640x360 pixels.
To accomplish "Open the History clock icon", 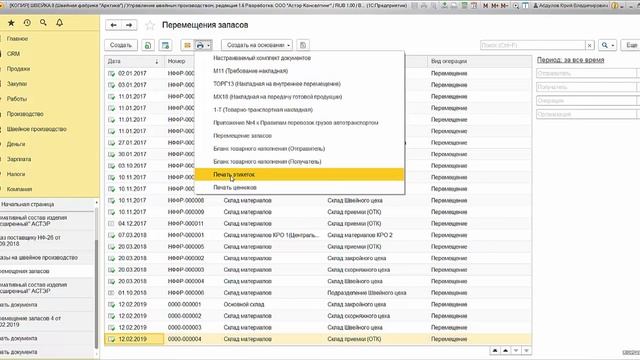I will pos(27,23).
